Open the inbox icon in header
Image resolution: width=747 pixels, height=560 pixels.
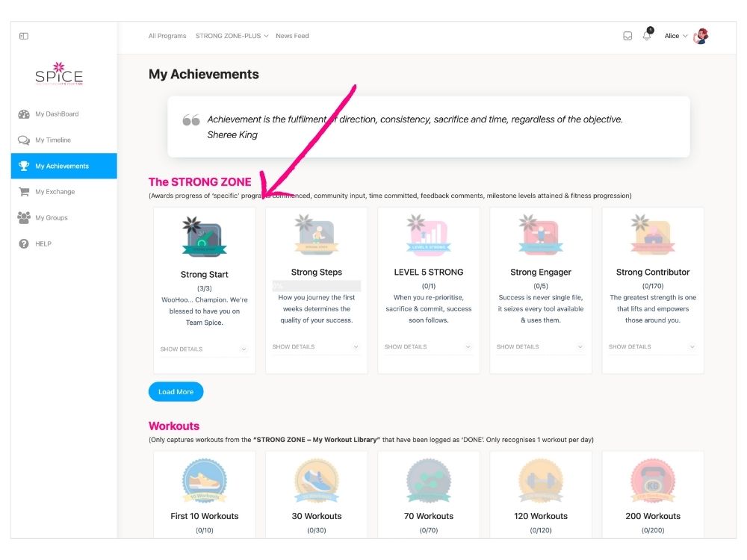[627, 36]
